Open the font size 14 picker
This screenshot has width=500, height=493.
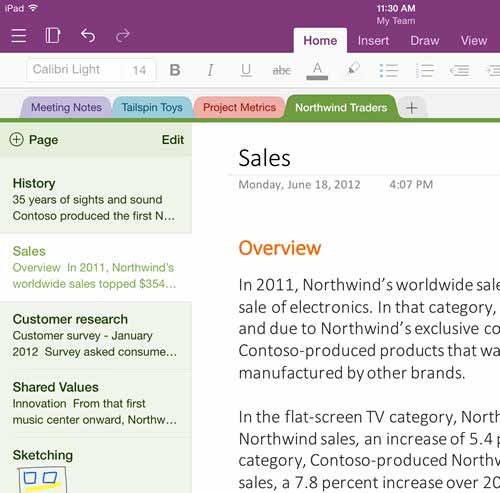(139, 70)
